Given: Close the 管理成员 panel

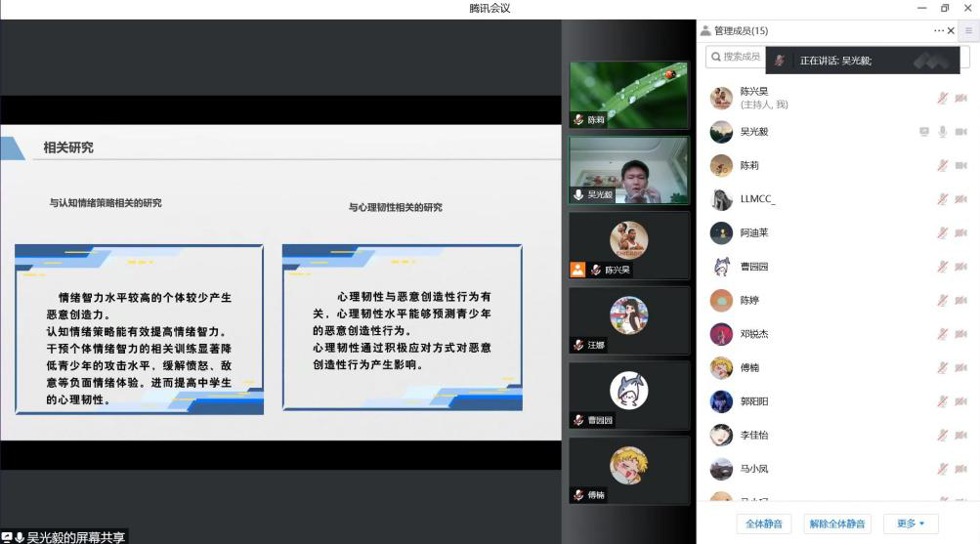Looking at the screenshot, I should pyautogui.click(x=952, y=31).
